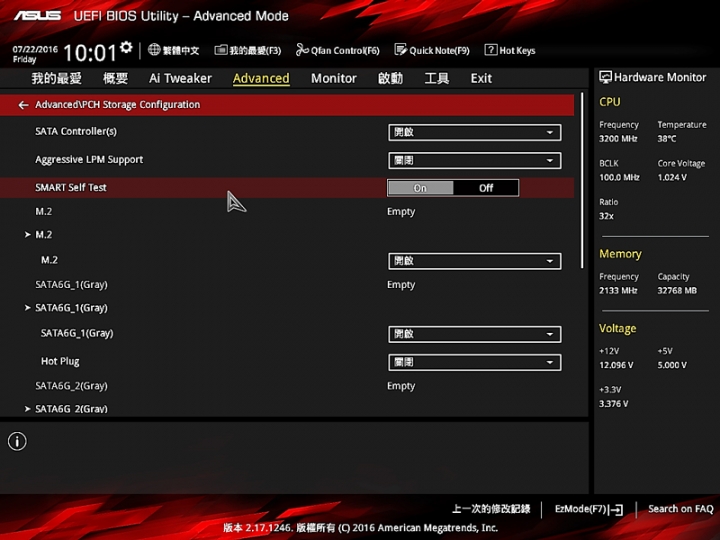Click the Hardware Monitor screen icon
The width and height of the screenshot is (720, 540).
605,77
